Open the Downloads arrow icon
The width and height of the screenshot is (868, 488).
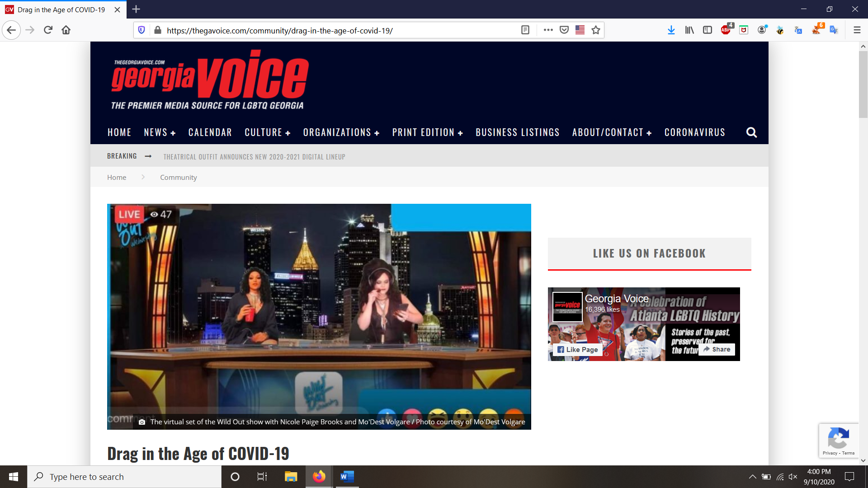671,30
